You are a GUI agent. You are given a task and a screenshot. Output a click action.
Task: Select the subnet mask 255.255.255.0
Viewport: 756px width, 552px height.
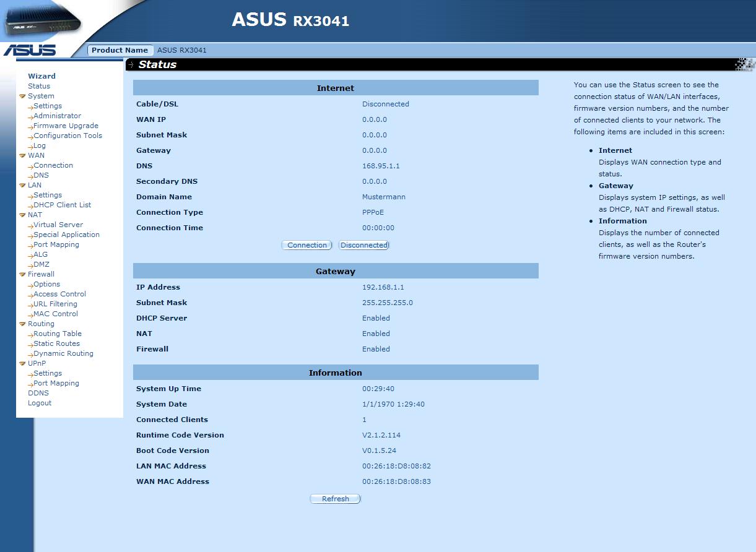[x=388, y=303]
